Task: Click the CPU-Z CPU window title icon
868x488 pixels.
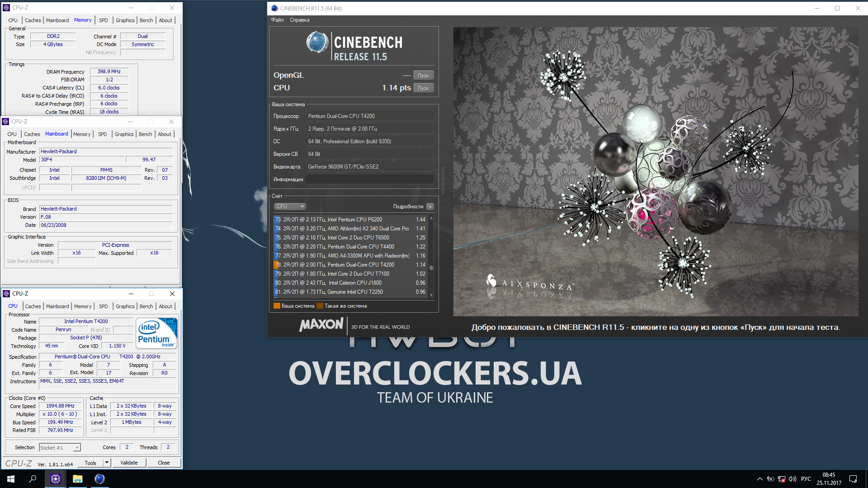Action: tap(6, 294)
